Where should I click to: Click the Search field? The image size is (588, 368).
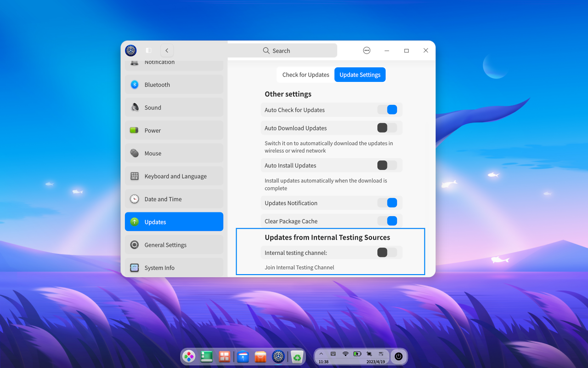point(282,51)
